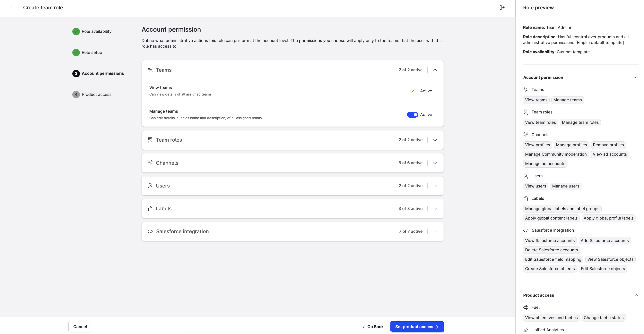This screenshot has height=334, width=644.
Task: Toggle the Manage teams active switch
Action: (413, 115)
